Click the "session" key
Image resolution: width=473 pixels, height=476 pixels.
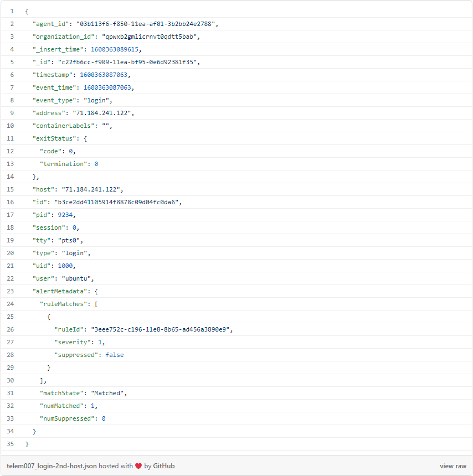click(x=49, y=228)
